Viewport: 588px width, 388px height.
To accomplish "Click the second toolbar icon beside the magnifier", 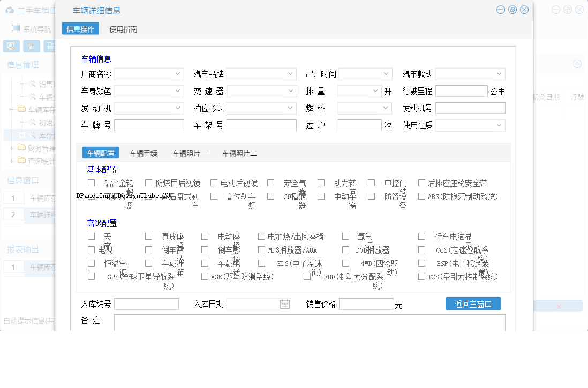I will 32,46.
